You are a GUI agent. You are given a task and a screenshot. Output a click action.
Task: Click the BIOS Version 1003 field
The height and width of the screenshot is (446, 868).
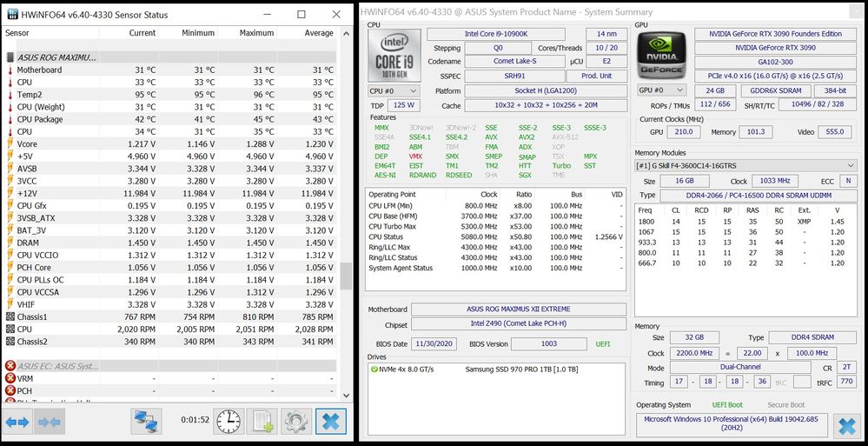coord(548,343)
